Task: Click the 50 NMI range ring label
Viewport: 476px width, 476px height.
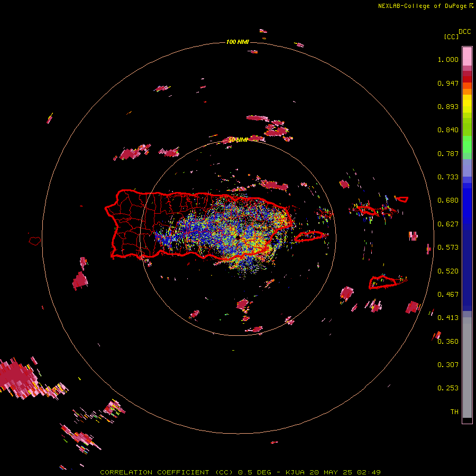Action: coord(238,140)
